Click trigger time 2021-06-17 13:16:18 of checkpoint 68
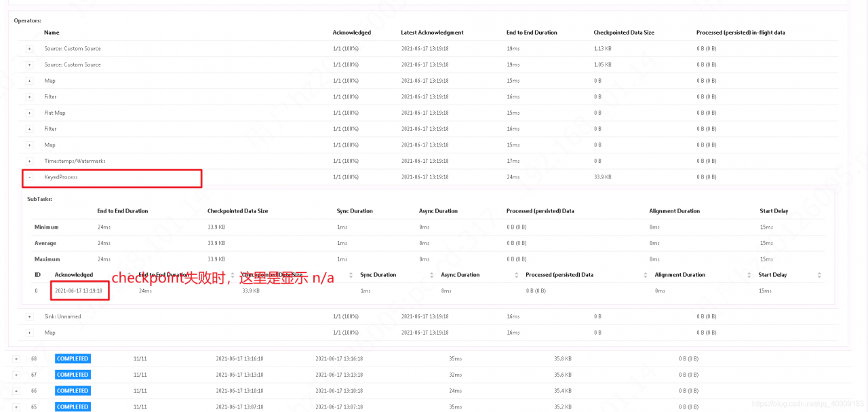 pyautogui.click(x=239, y=358)
